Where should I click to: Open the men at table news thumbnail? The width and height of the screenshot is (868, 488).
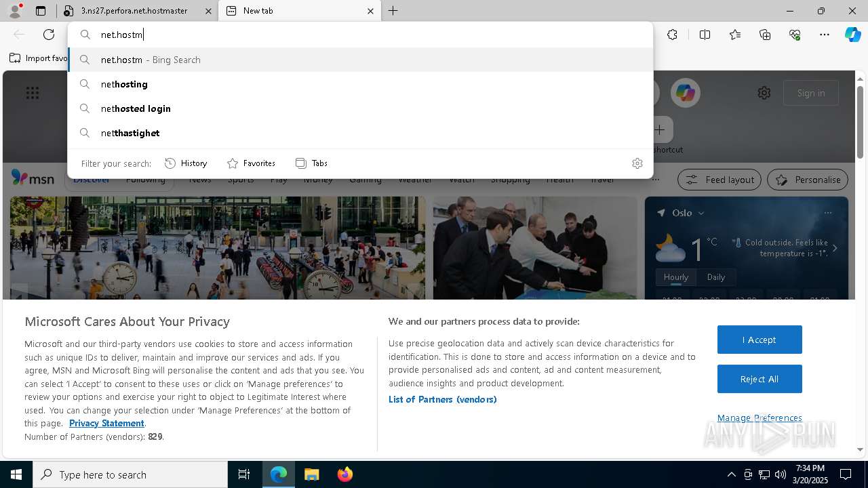(x=535, y=248)
